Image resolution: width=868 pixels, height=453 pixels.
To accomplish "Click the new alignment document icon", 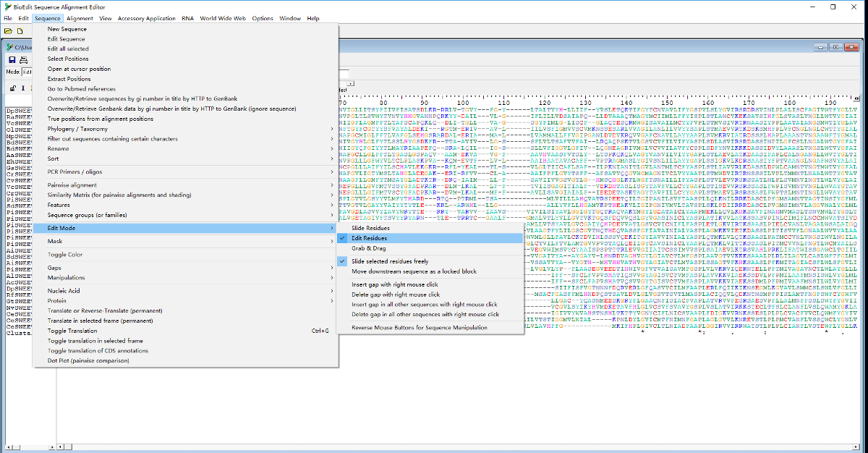I will [20, 31].
